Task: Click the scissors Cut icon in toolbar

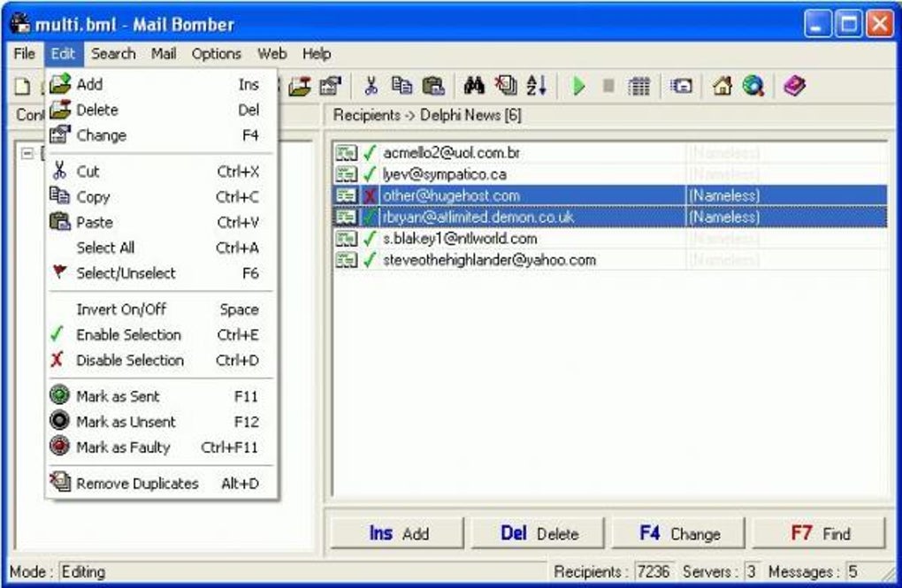Action: coord(371,87)
